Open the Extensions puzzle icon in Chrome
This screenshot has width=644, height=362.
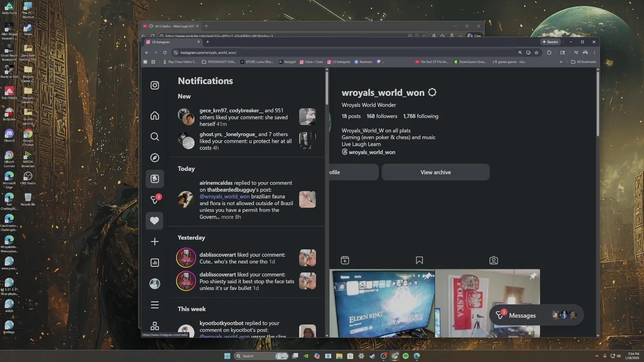[x=549, y=52]
